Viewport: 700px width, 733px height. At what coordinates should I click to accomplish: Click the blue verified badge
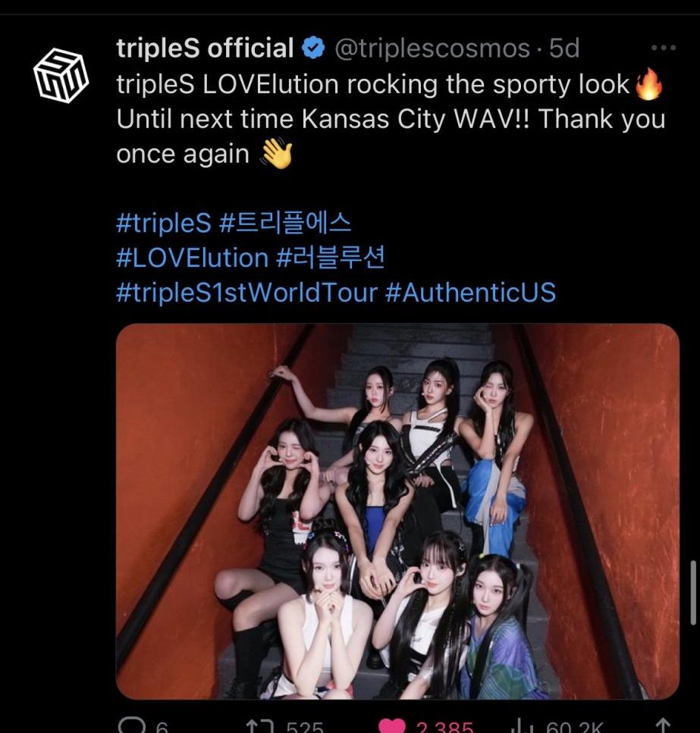[313, 49]
